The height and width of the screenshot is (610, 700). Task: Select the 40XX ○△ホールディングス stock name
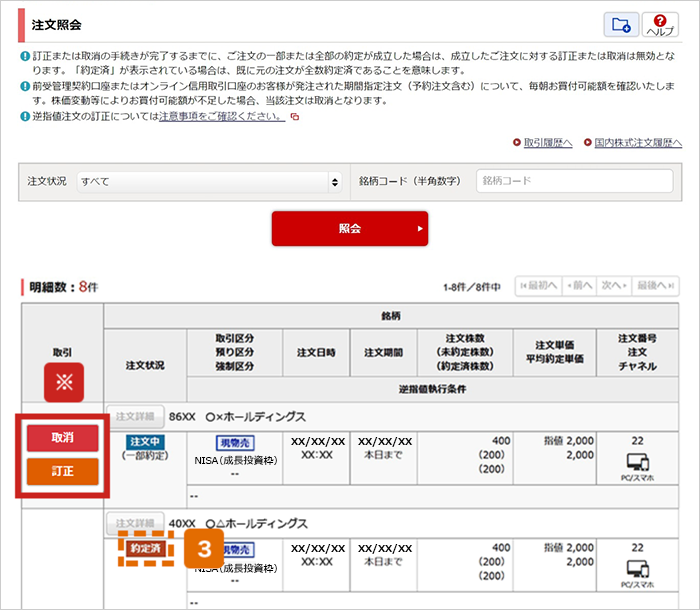click(x=238, y=523)
